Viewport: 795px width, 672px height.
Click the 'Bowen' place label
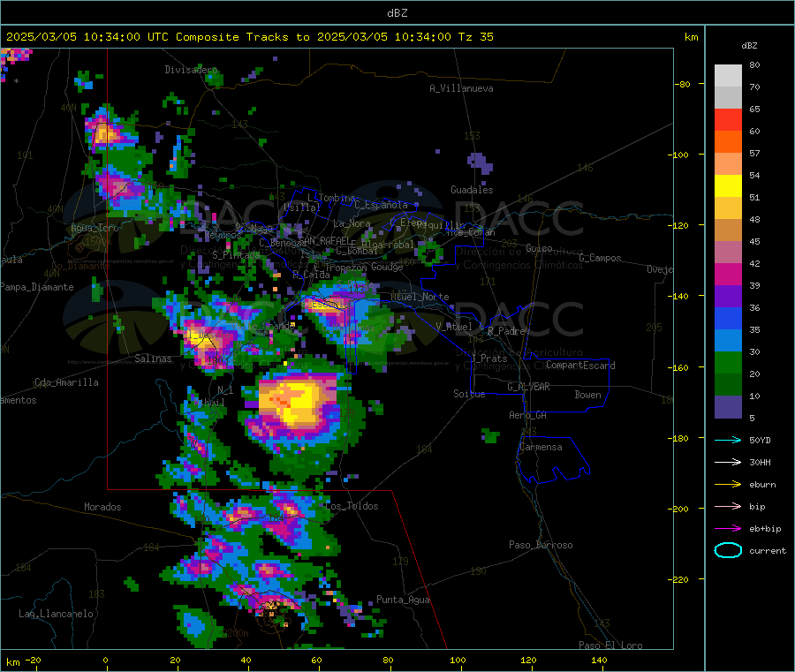pos(587,395)
